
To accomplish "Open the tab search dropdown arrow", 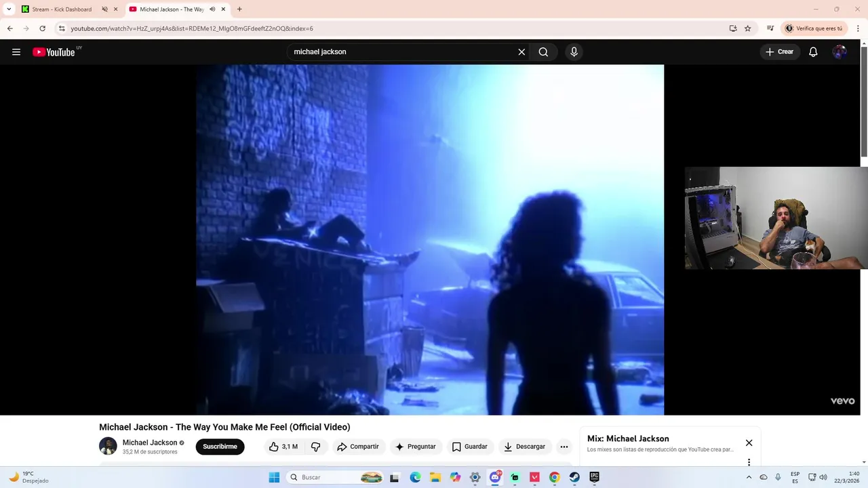I will pyautogui.click(x=9, y=9).
